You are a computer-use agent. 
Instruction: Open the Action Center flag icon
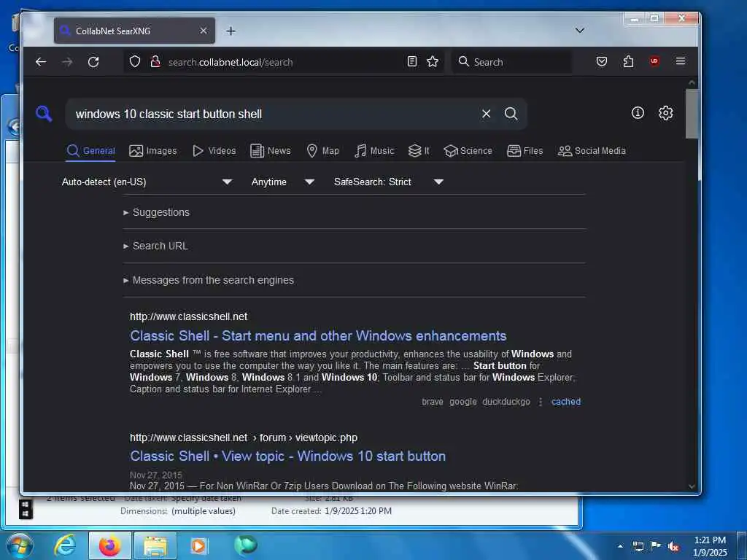656,545
